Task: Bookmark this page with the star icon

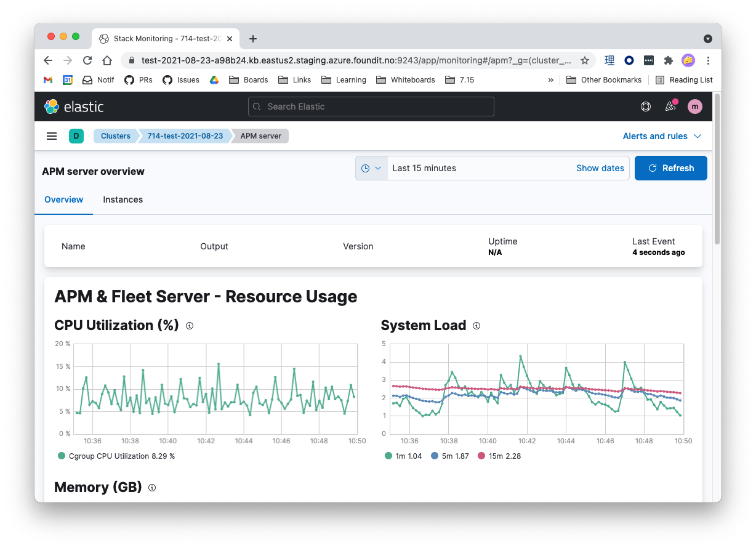Action: point(585,60)
